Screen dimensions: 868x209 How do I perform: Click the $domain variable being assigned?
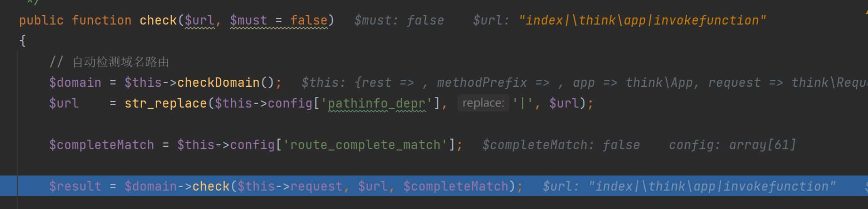point(75,83)
